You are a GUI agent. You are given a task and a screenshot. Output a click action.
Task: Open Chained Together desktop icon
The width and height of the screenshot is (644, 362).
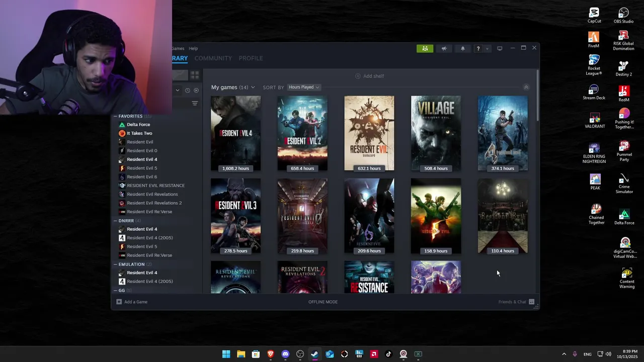pos(596,214)
